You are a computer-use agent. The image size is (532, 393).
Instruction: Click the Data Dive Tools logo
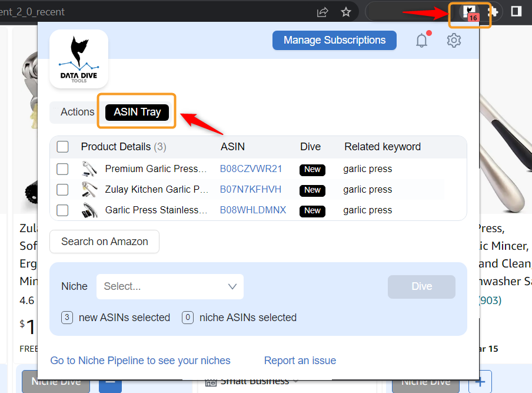coord(79,59)
